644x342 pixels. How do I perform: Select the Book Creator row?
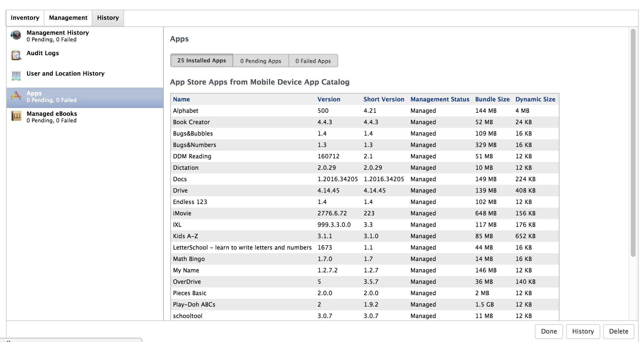click(365, 122)
